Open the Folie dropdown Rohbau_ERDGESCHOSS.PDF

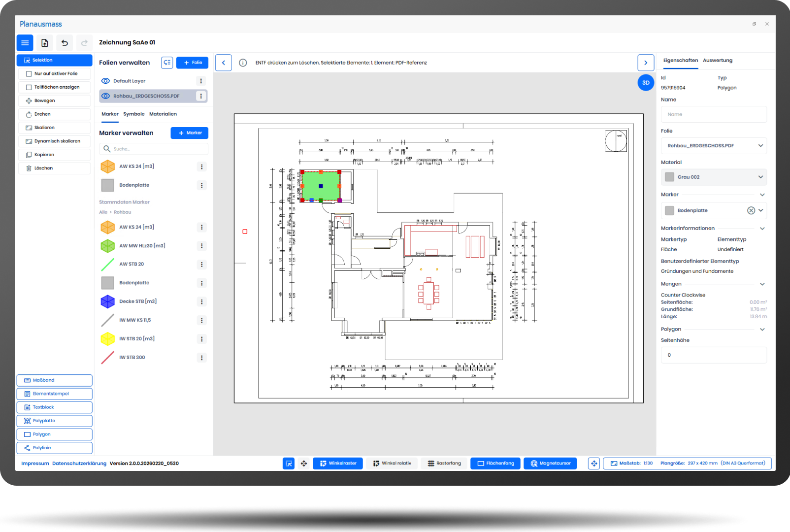714,146
